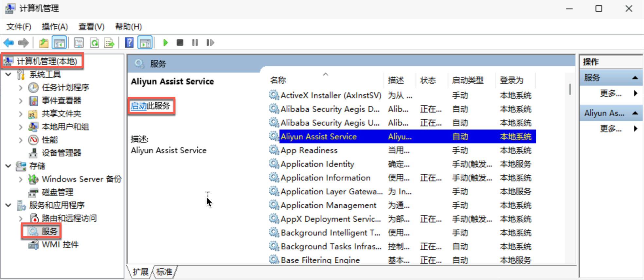Open 更多... under 服务 actions

(611, 93)
